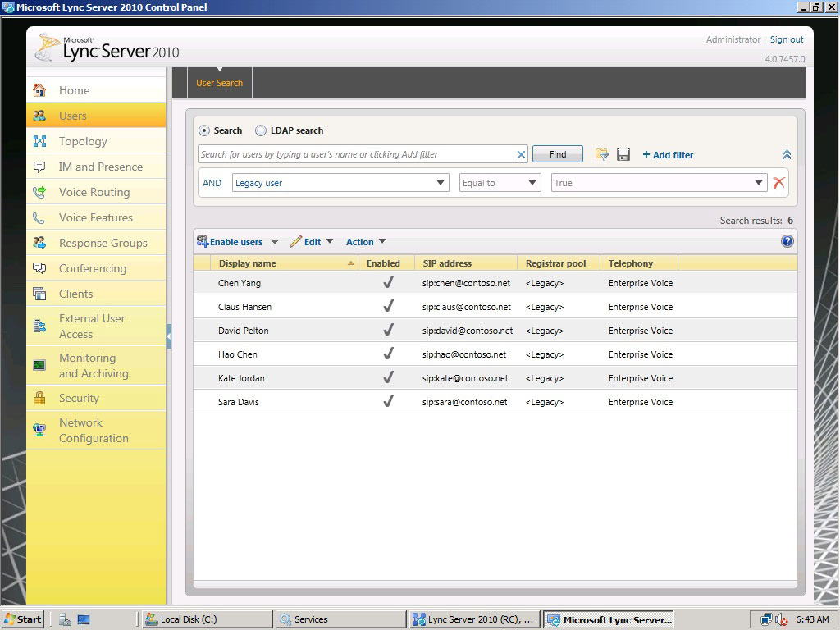Click the Topology network icon

[x=39, y=141]
